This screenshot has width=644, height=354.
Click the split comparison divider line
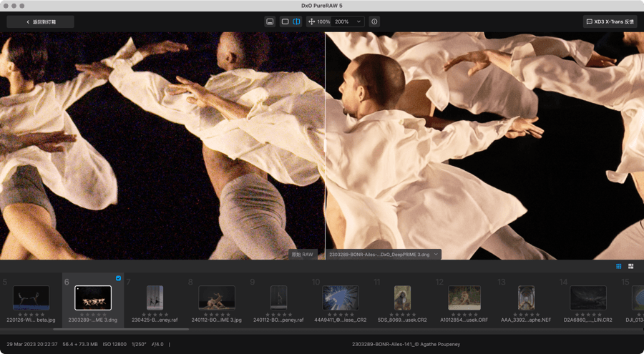tap(326, 146)
